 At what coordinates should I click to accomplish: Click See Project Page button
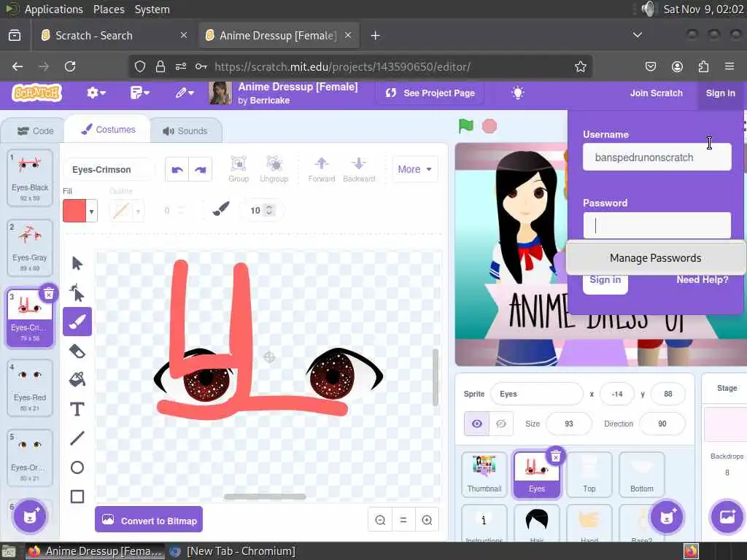tap(430, 93)
